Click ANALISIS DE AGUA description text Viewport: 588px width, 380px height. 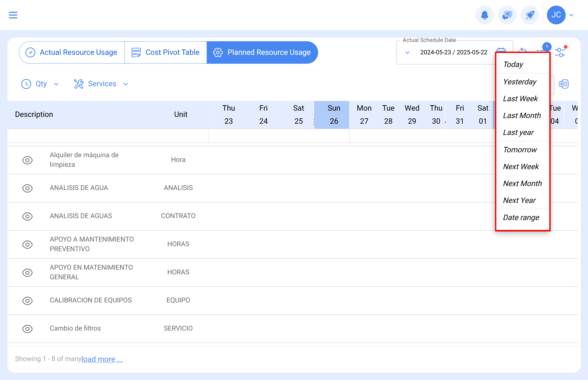(x=79, y=188)
